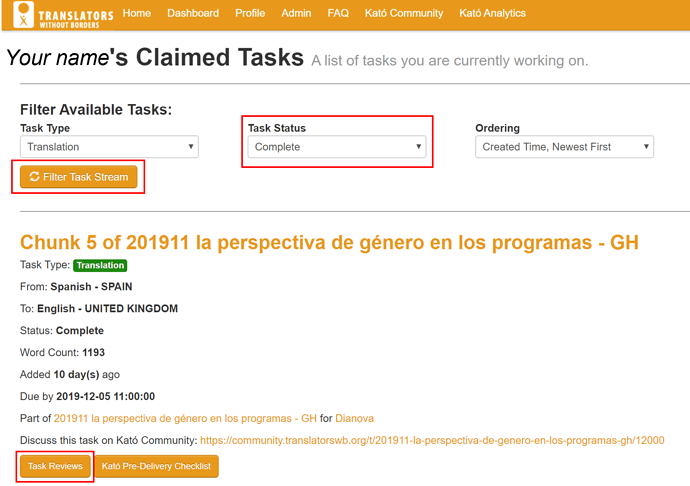Expand the Task Type dropdown
690x486 pixels.
click(x=109, y=147)
